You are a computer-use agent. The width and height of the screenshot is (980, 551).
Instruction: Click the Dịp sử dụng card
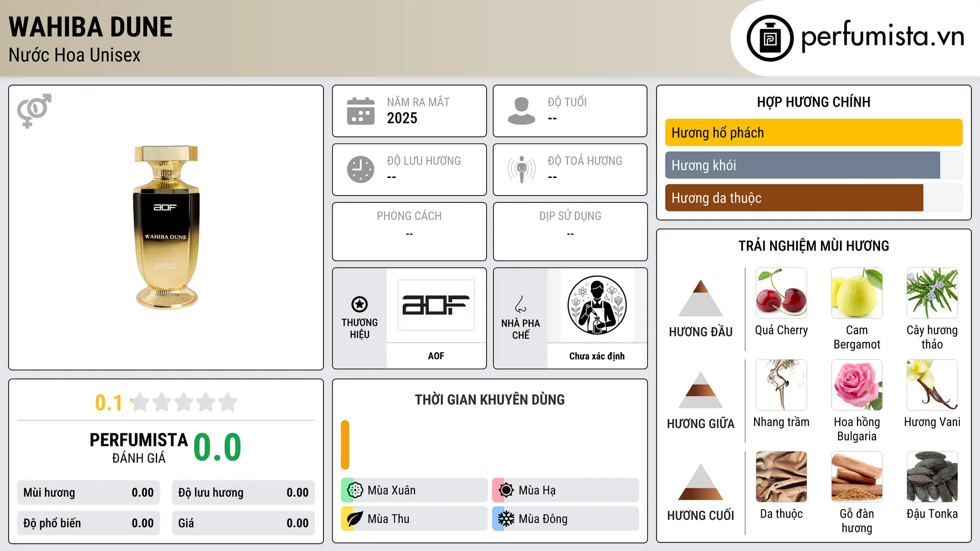(x=570, y=231)
